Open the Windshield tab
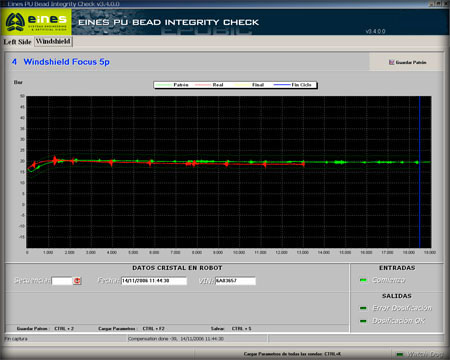This screenshot has width=450, height=360. click(x=53, y=41)
